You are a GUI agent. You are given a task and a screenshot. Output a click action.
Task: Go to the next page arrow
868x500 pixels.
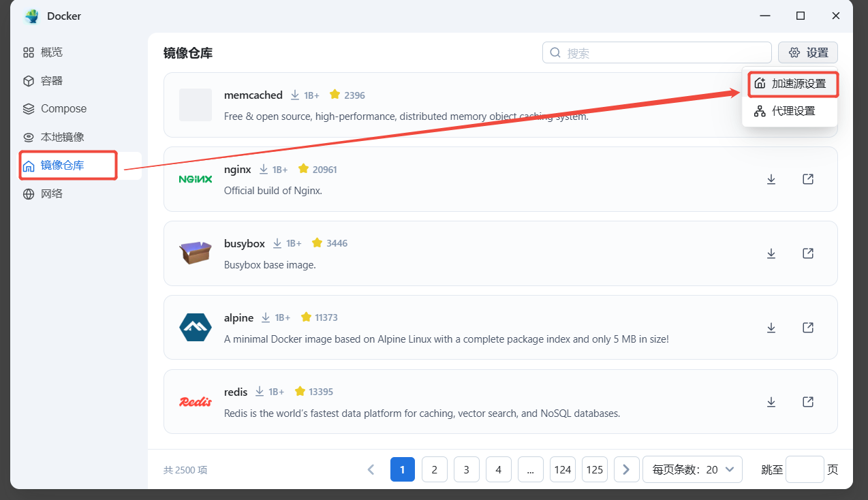(x=626, y=469)
